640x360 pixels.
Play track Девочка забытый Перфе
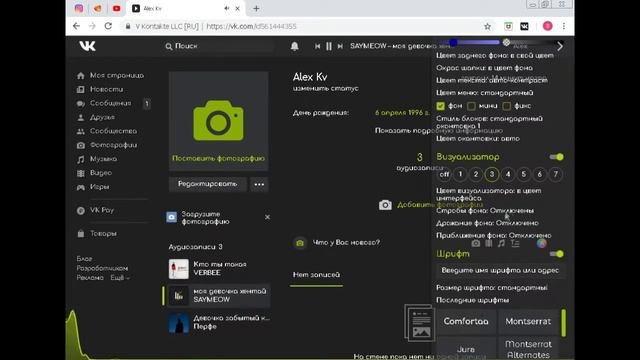click(219, 322)
